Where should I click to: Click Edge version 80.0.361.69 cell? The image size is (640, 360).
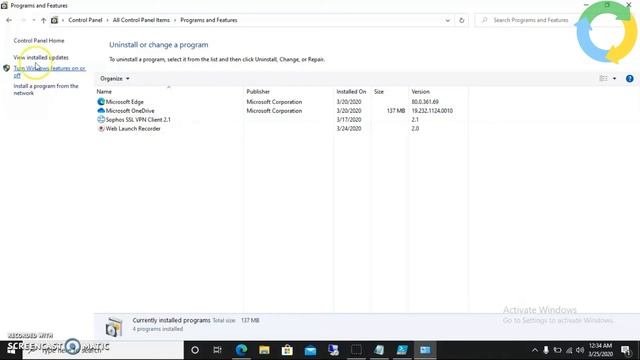[425, 102]
